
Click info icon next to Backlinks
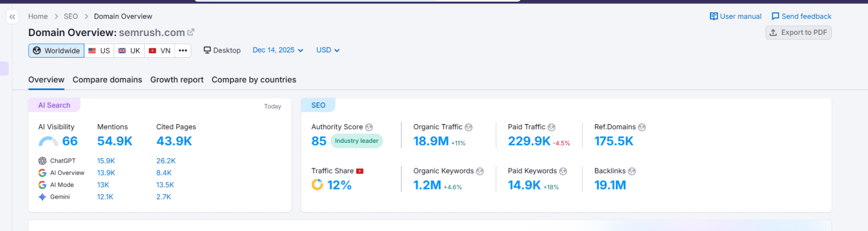pos(632,171)
